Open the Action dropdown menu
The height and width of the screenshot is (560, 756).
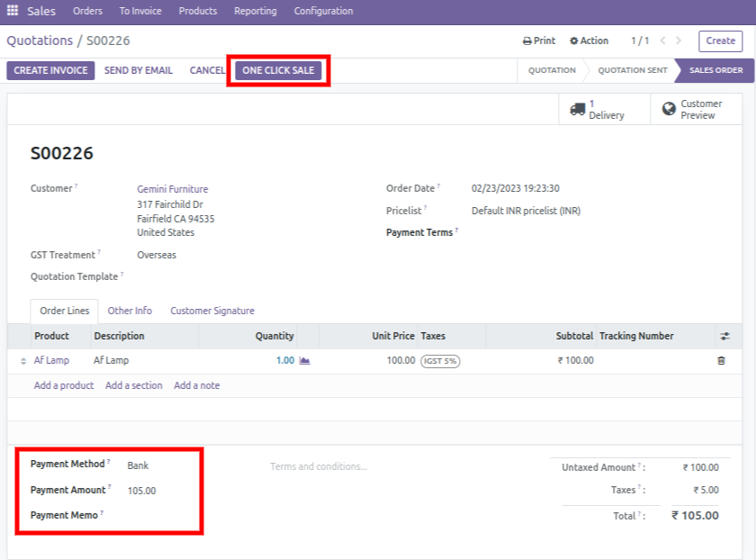pyautogui.click(x=589, y=41)
